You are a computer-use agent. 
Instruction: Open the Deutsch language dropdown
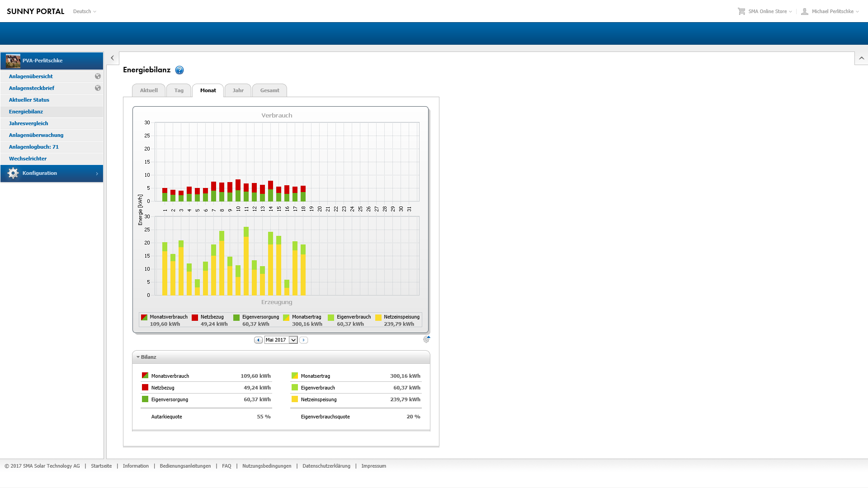click(85, 11)
